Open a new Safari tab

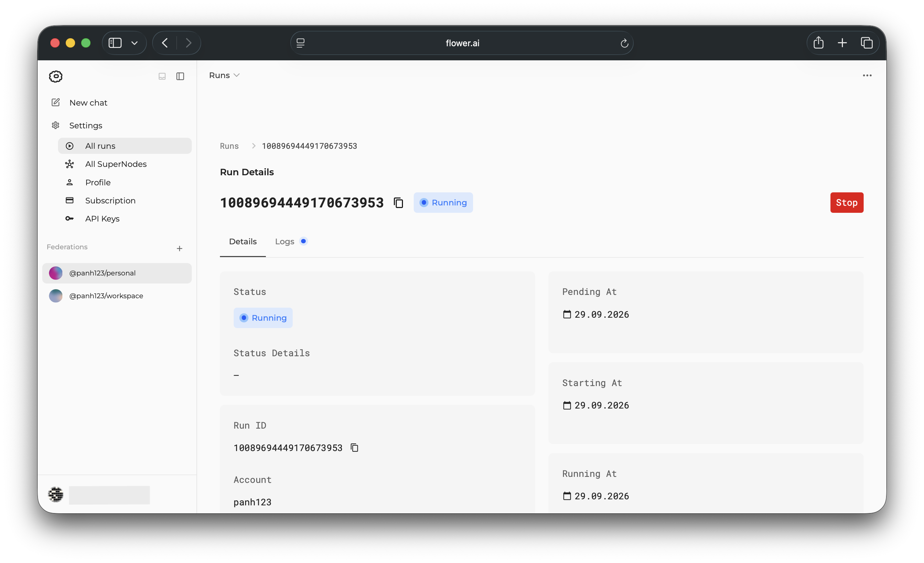[x=842, y=43]
